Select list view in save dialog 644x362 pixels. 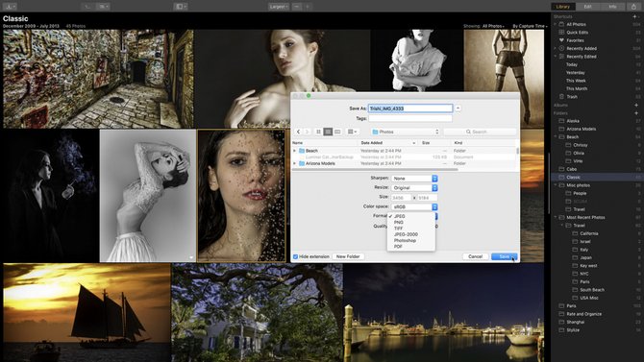click(x=328, y=132)
